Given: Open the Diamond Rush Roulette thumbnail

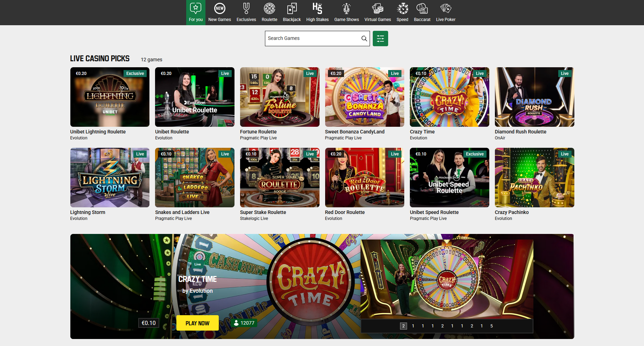Looking at the screenshot, I should pos(534,97).
